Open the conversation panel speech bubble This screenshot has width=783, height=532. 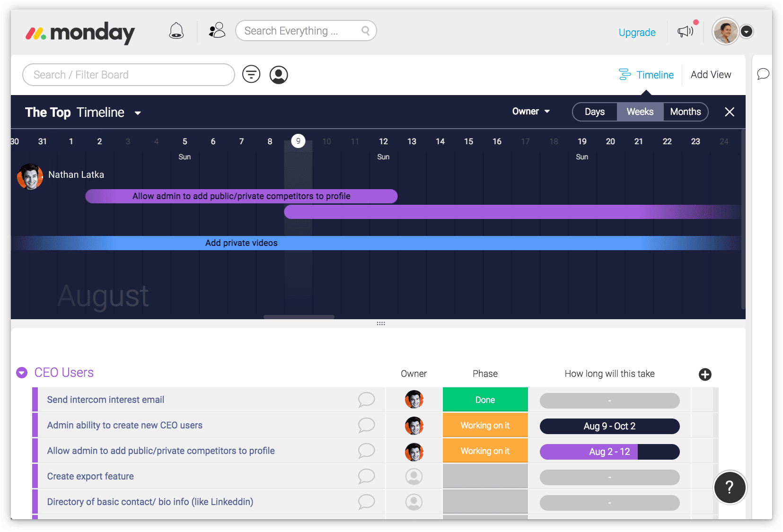[x=763, y=74]
